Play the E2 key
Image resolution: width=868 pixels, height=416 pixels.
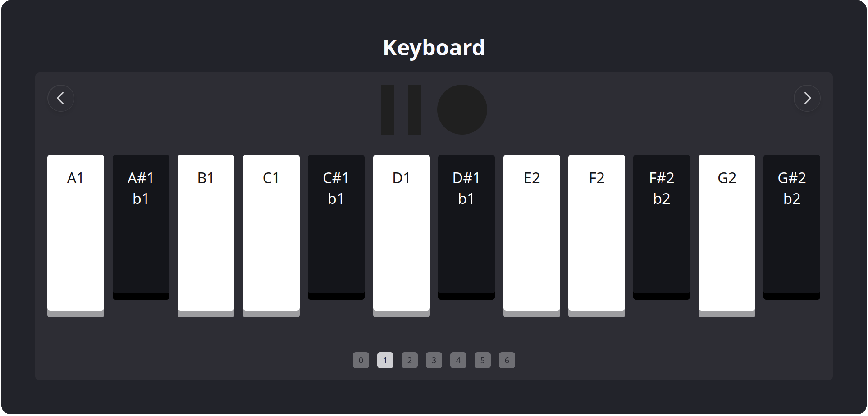[531, 234]
